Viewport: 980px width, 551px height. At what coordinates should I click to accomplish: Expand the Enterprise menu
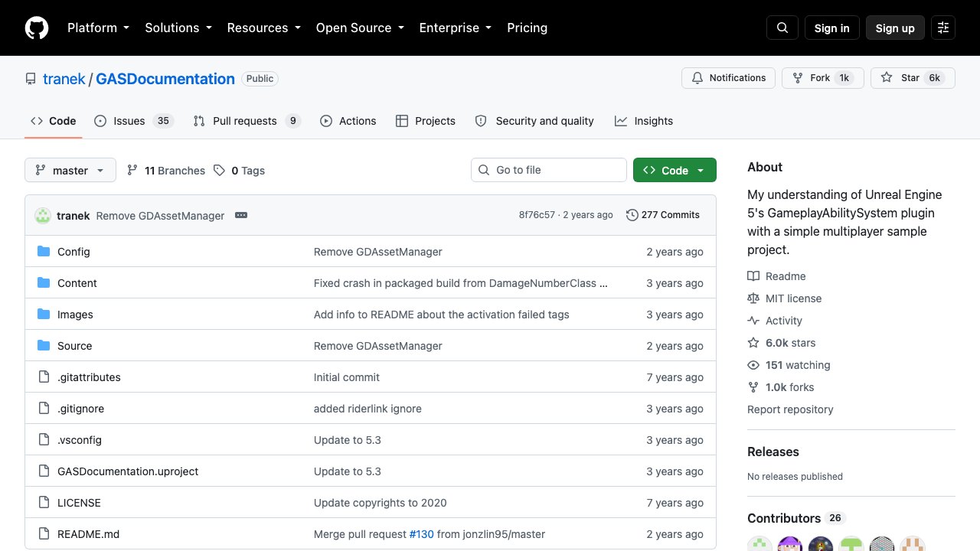click(455, 28)
